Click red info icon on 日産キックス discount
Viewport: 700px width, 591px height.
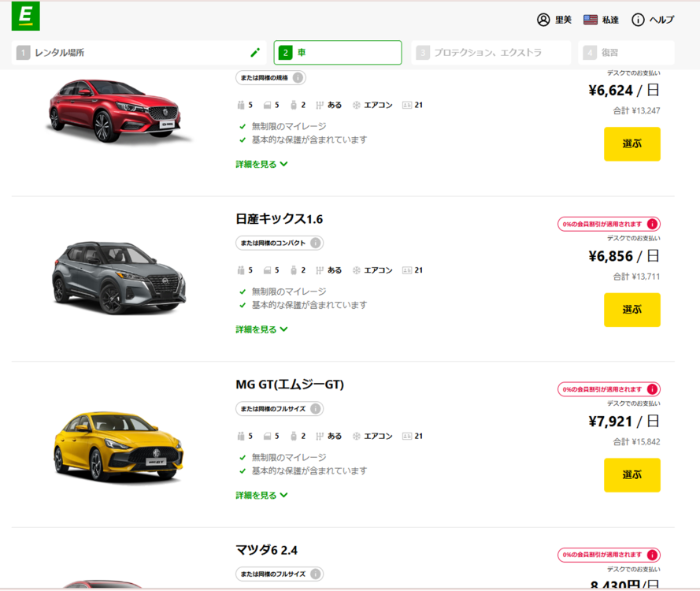point(652,224)
